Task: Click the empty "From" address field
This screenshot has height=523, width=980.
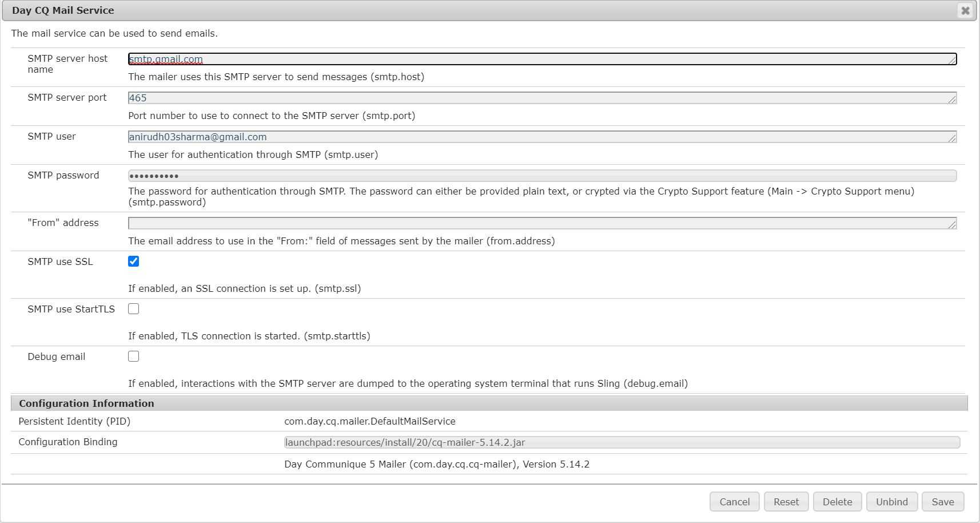Action: 542,223
